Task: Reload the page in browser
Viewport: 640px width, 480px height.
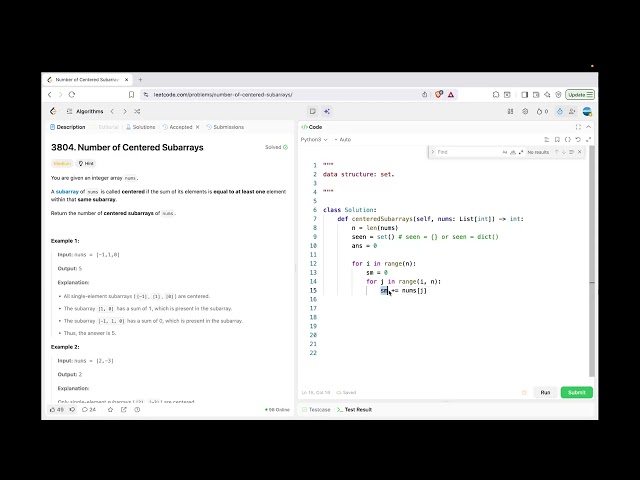Action: [72, 95]
